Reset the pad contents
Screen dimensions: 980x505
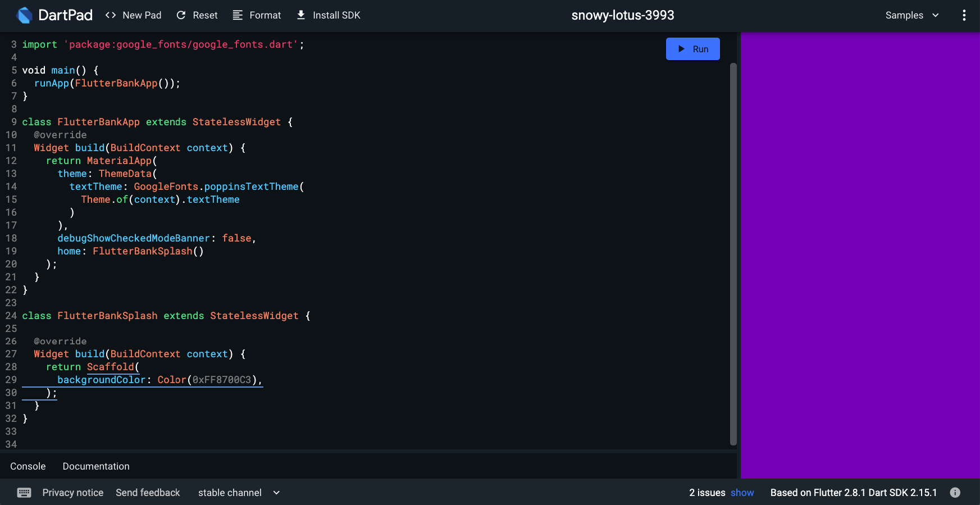197,15
